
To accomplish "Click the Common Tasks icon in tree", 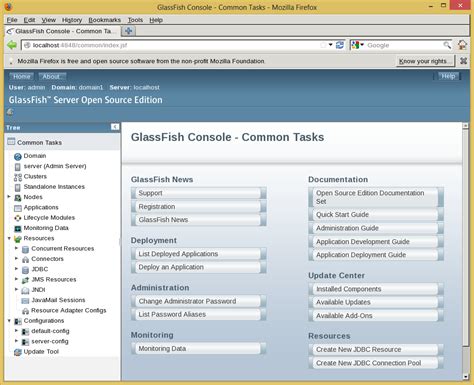I will (x=11, y=142).
